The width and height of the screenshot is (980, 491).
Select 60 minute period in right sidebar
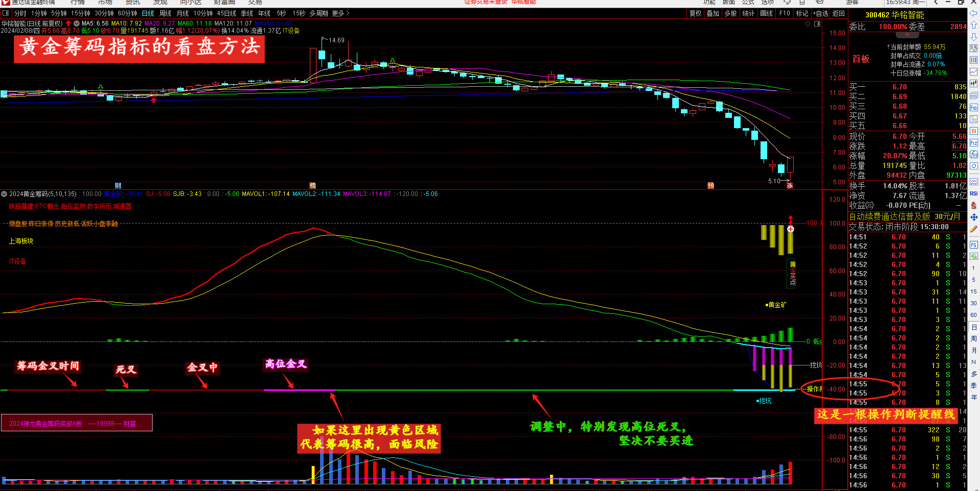973,315
